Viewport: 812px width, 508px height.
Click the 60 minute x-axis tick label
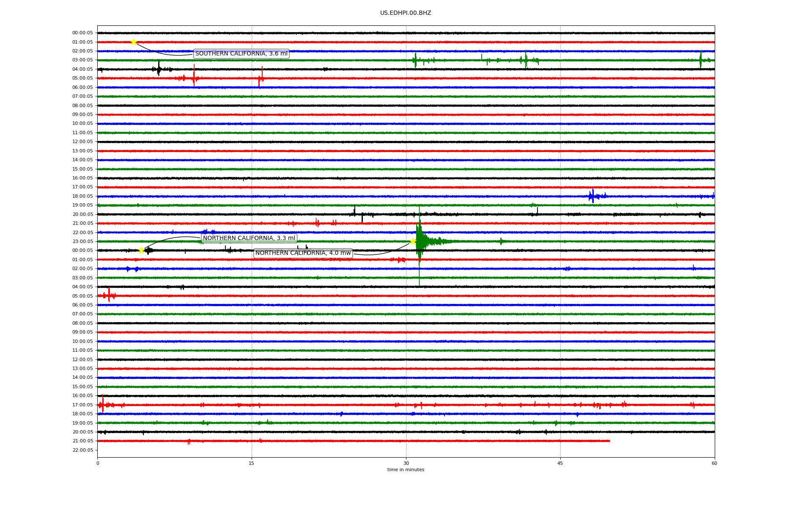(x=714, y=463)
